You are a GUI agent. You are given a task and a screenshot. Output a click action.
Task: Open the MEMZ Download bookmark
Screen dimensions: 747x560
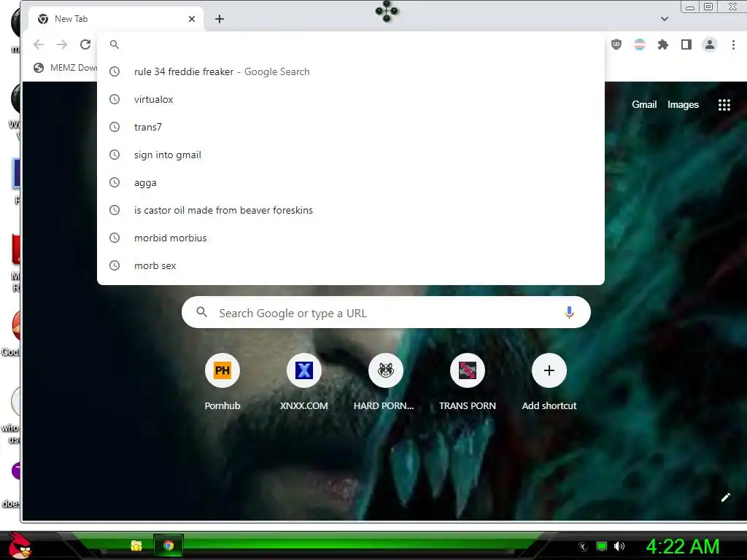click(65, 68)
